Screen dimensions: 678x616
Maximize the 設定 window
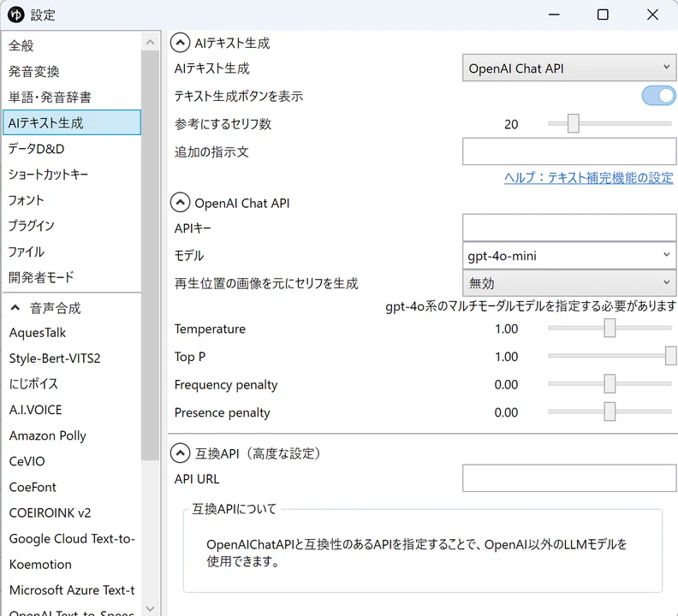pyautogui.click(x=603, y=15)
